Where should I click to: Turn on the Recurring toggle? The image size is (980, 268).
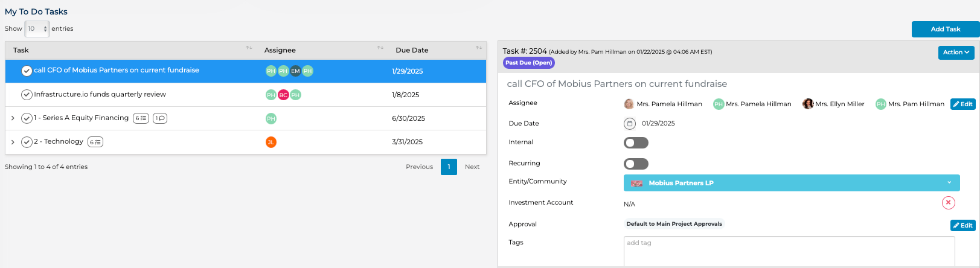(636, 164)
